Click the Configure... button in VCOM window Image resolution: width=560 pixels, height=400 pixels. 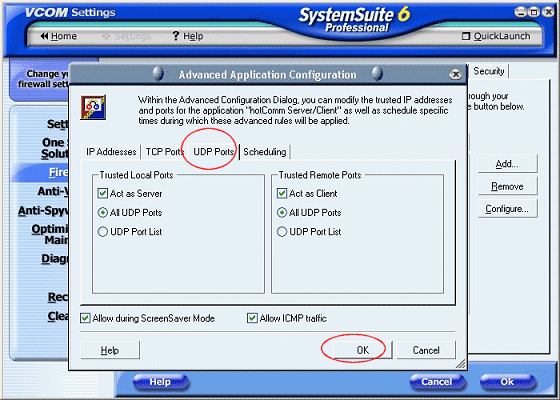[507, 209]
